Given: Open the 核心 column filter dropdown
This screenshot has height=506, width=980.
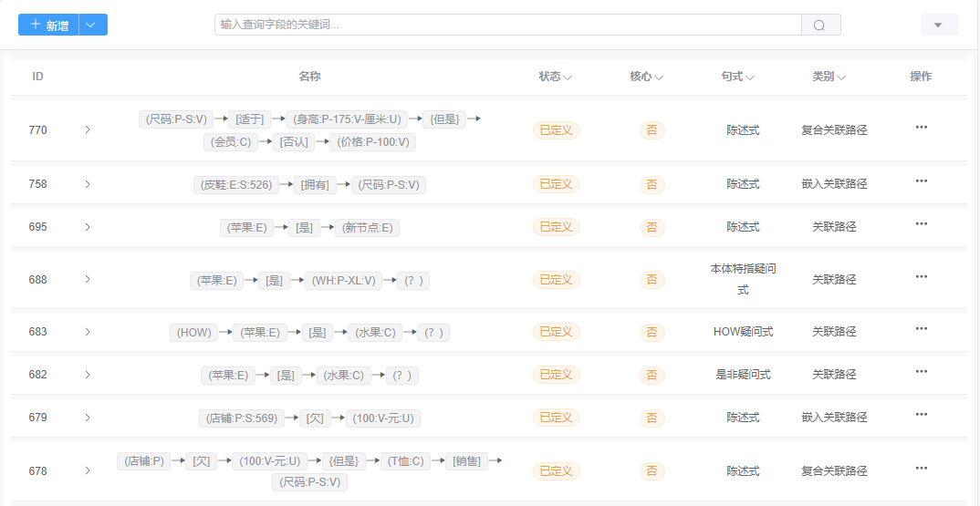Looking at the screenshot, I should [658, 77].
